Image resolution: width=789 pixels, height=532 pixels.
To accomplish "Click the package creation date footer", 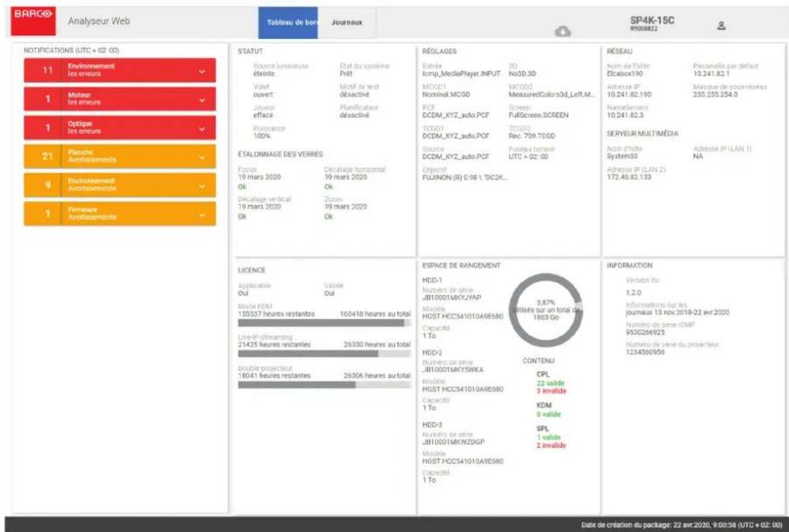I will tap(682, 525).
